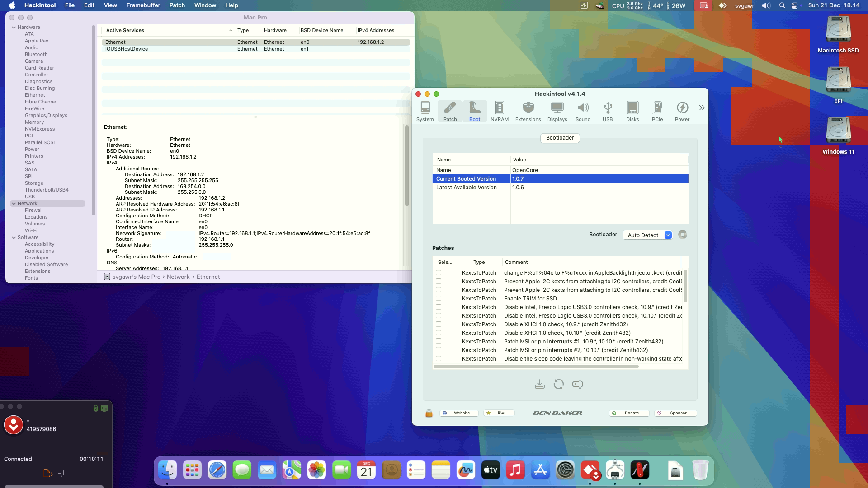
Task: Click the Sponsor button
Action: [x=675, y=413]
